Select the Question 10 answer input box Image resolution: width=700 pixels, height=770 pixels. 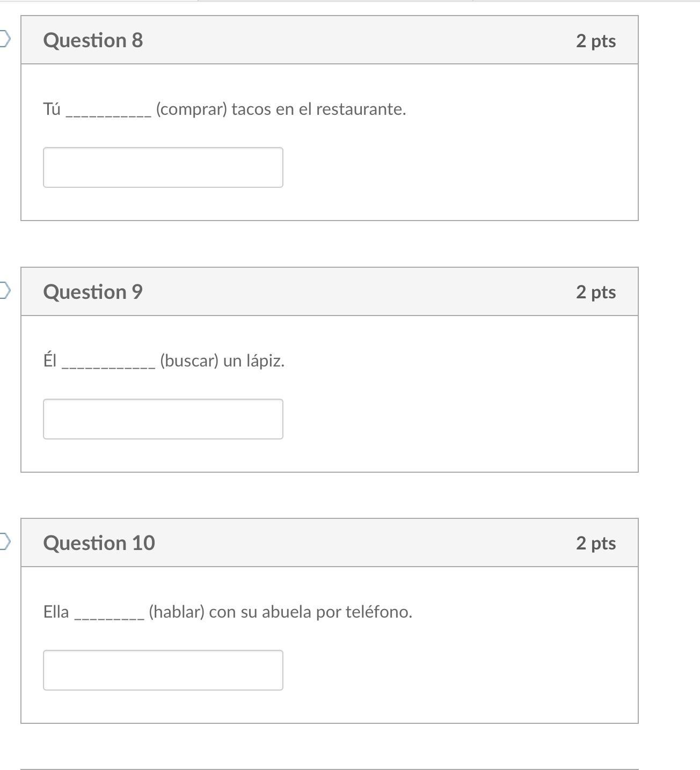[163, 670]
